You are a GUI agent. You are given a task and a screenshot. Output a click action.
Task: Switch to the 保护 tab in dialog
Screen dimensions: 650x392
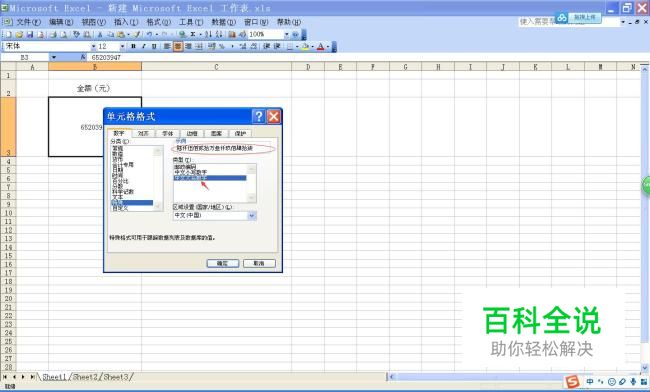click(x=240, y=133)
